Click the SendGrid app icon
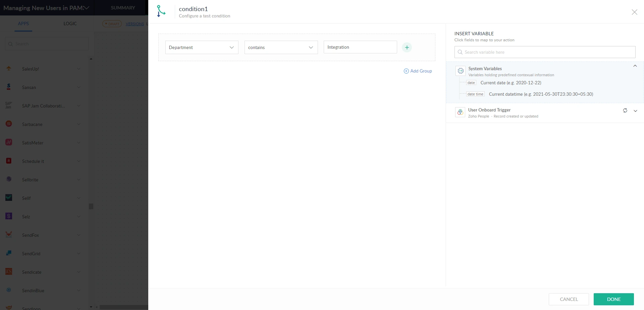This screenshot has height=310, width=644. coord(9,253)
